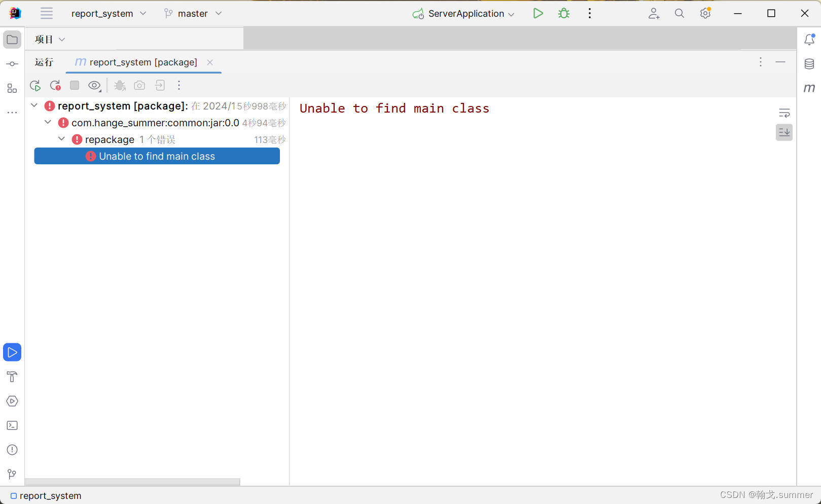Toggle scroll-to-end in the console output
The width and height of the screenshot is (821, 504).
(784, 132)
